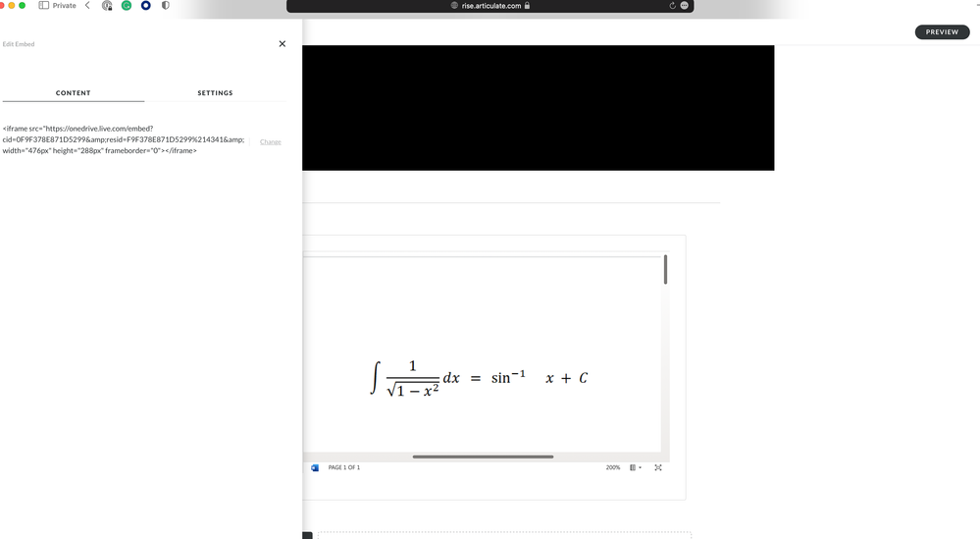The width and height of the screenshot is (980, 539).
Task: Open the address bar more options icon
Action: click(x=685, y=6)
